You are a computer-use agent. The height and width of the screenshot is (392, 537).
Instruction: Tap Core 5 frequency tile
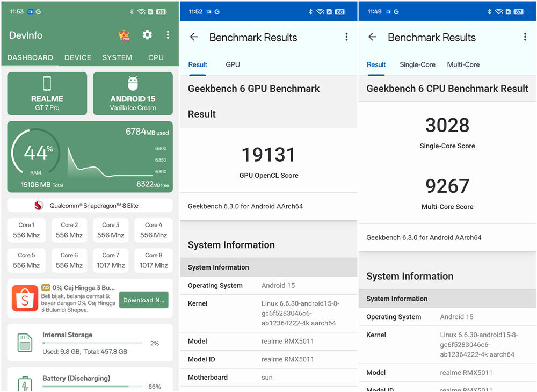pos(26,260)
